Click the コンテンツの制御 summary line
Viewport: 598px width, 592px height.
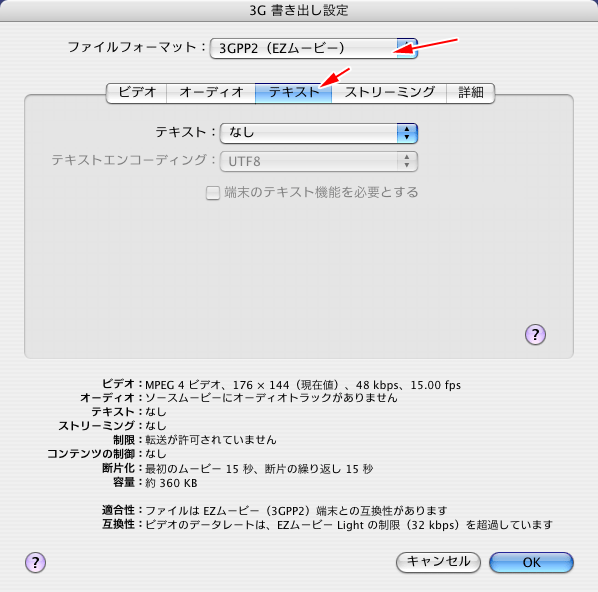107,454
